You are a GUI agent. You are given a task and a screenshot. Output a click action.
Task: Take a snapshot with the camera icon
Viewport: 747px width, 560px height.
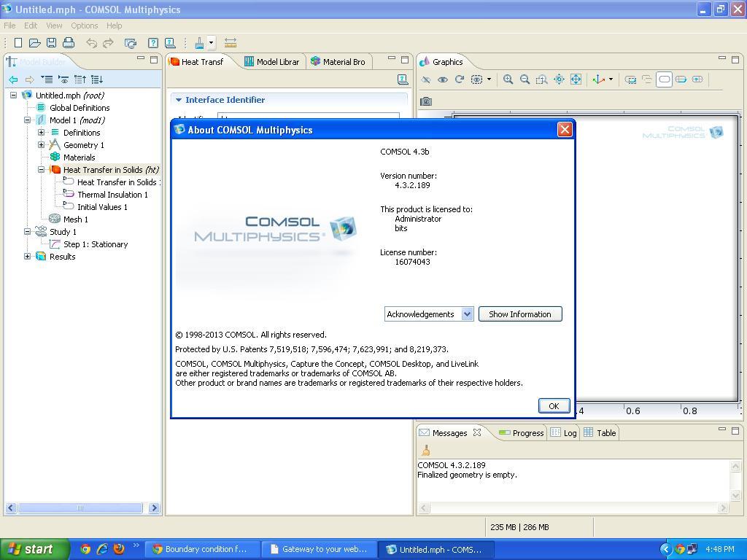[x=426, y=101]
